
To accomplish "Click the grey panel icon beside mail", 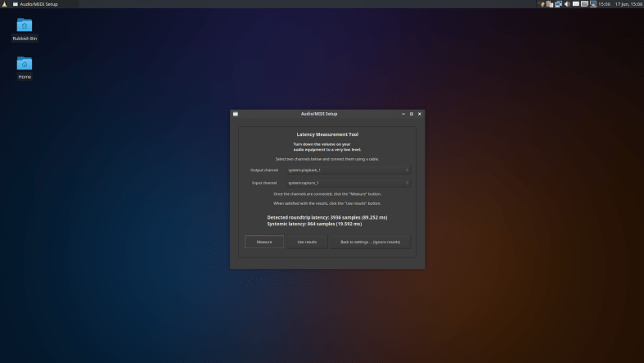I will (x=584, y=4).
